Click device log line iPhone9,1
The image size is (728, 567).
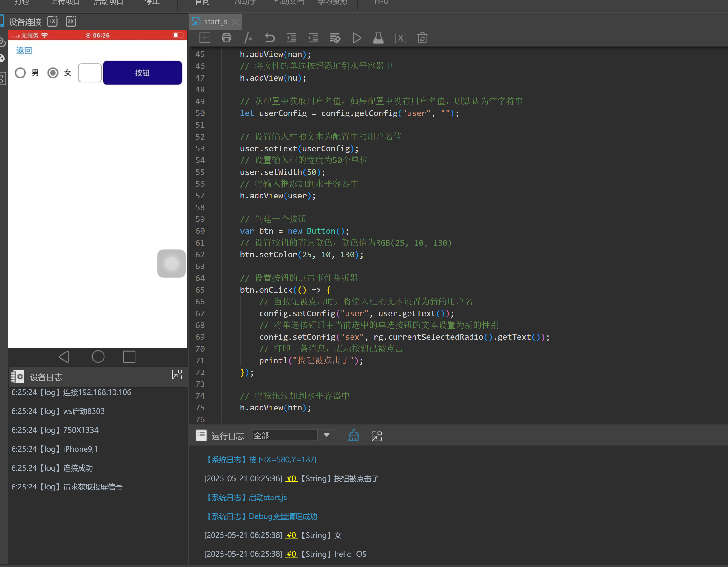click(x=55, y=449)
